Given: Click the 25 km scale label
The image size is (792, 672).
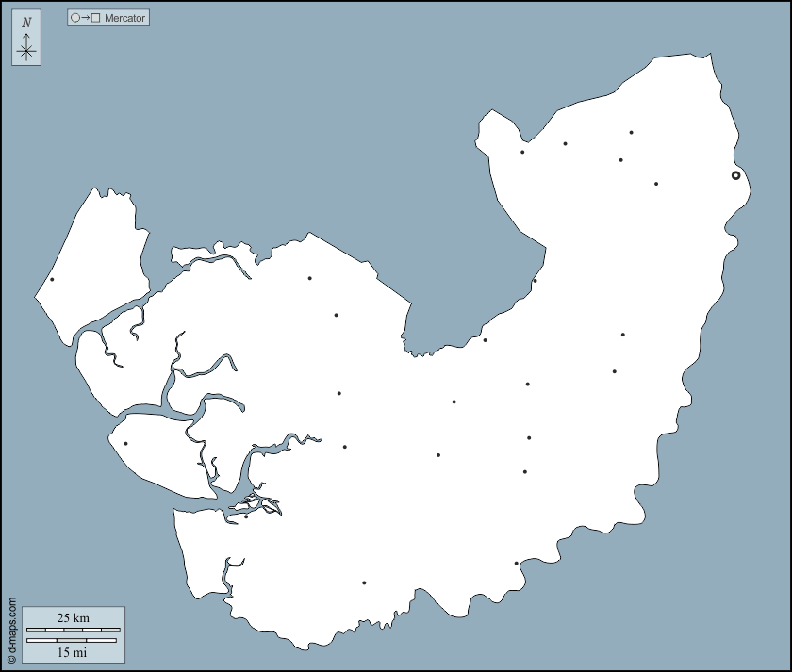Looking at the screenshot, I should (74, 618).
